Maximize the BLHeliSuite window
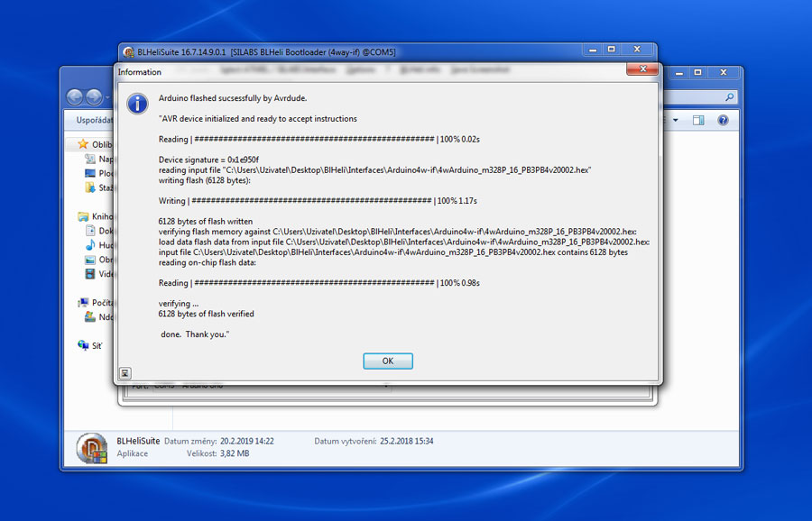The height and width of the screenshot is (521, 812). tap(611, 50)
